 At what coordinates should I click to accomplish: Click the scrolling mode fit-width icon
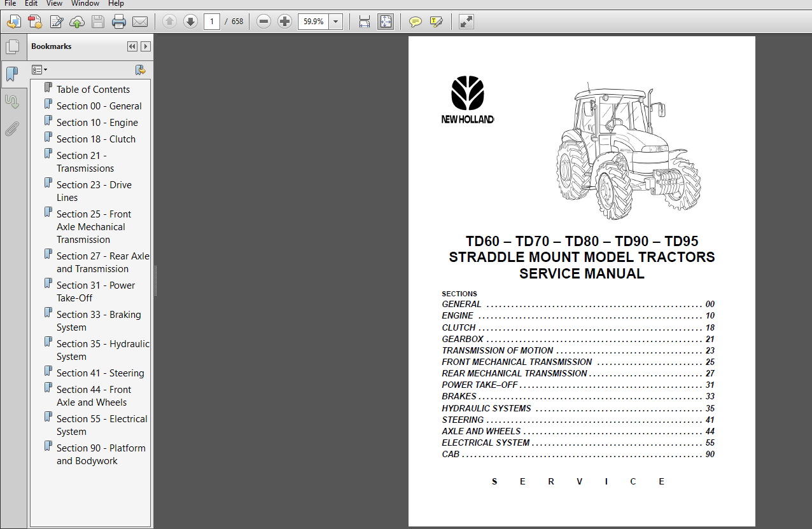point(365,22)
